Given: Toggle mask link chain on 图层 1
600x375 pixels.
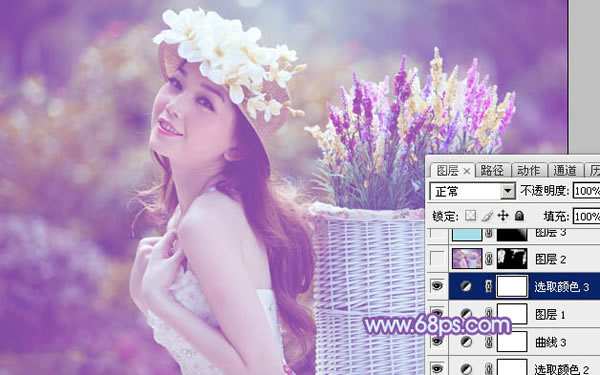Looking at the screenshot, I should coord(489,314).
